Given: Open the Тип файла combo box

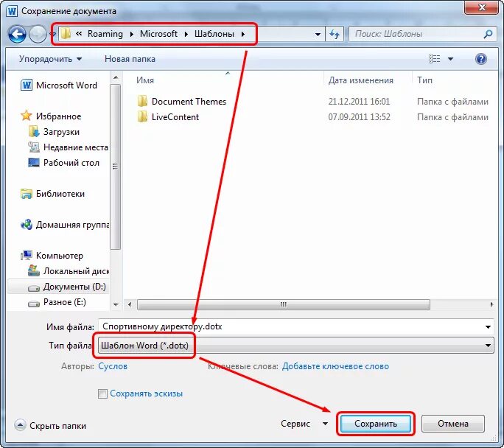Looking at the screenshot, I should coord(295,346).
